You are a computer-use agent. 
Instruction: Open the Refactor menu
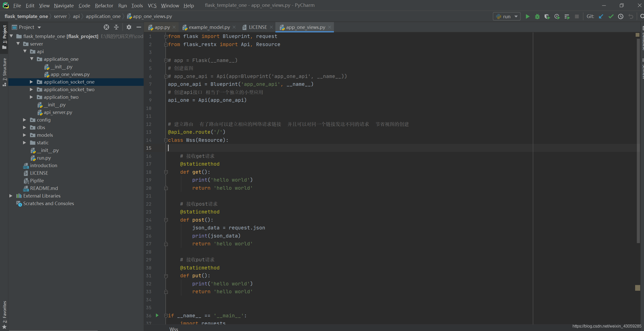coord(104,5)
